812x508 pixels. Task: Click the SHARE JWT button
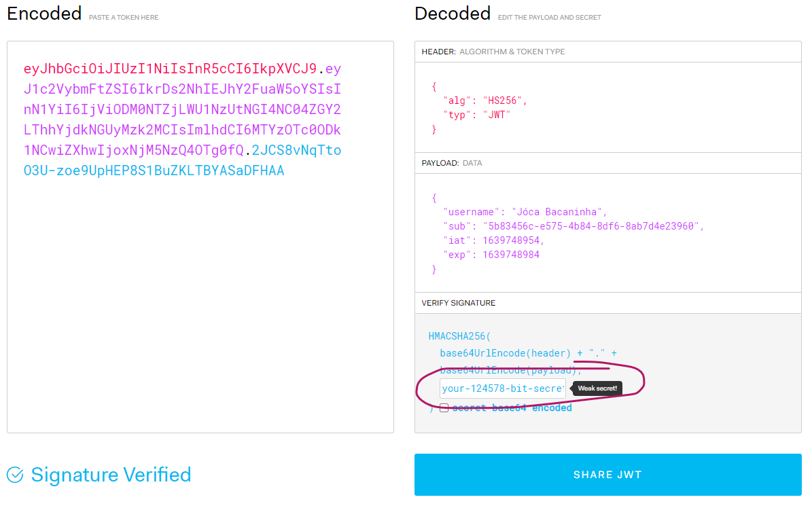click(607, 475)
